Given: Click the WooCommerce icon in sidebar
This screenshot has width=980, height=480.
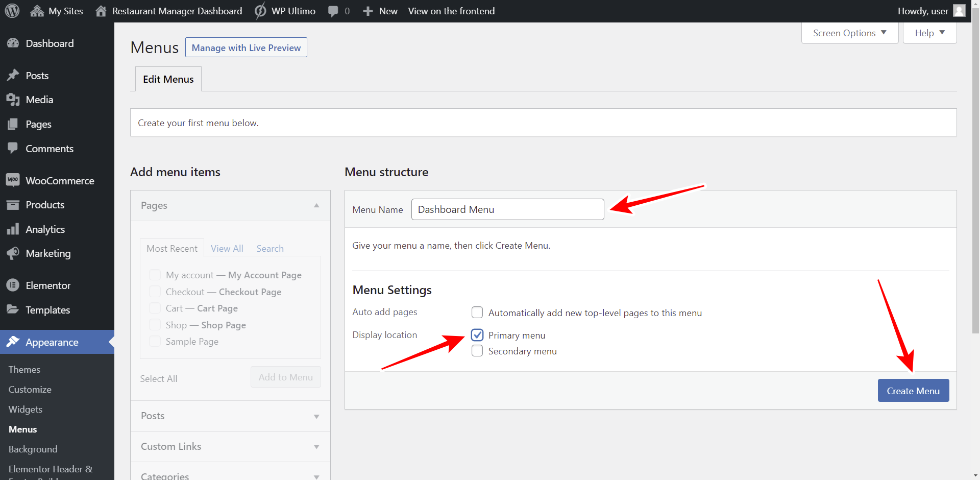Looking at the screenshot, I should click(x=13, y=180).
